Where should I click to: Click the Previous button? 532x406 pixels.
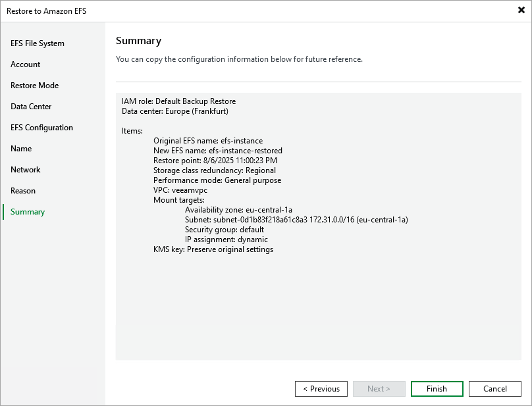(321, 389)
